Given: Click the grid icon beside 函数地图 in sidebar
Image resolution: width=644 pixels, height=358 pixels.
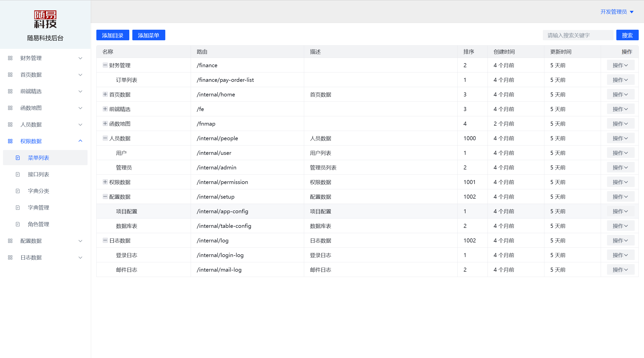Looking at the screenshot, I should 10,108.
